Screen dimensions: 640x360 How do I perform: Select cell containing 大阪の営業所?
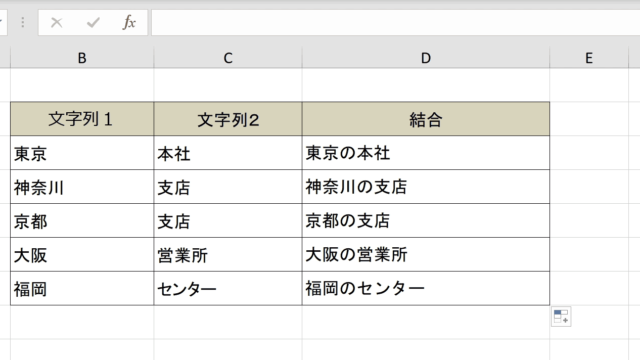coord(426,255)
